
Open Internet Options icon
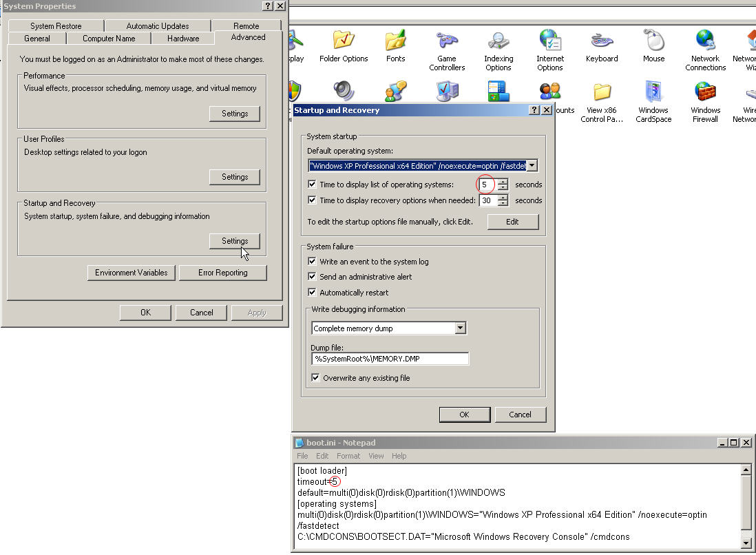[550, 51]
